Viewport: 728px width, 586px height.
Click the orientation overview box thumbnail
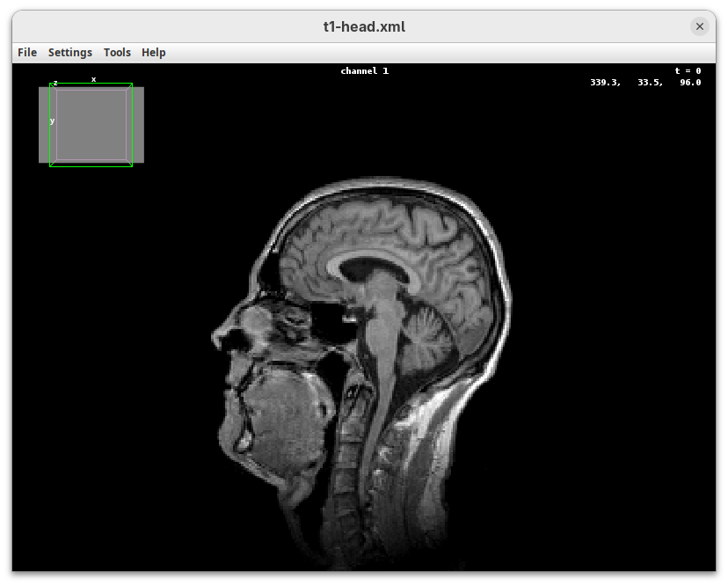pyautogui.click(x=91, y=124)
